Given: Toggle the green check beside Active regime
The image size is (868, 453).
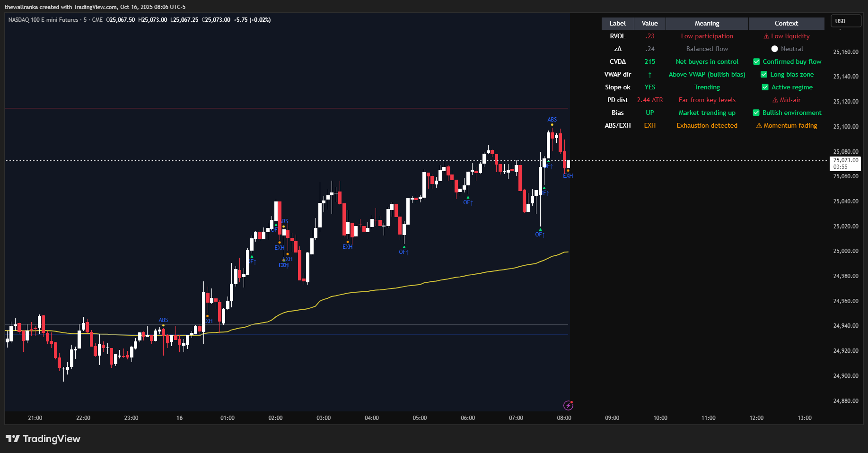Looking at the screenshot, I should click(765, 87).
